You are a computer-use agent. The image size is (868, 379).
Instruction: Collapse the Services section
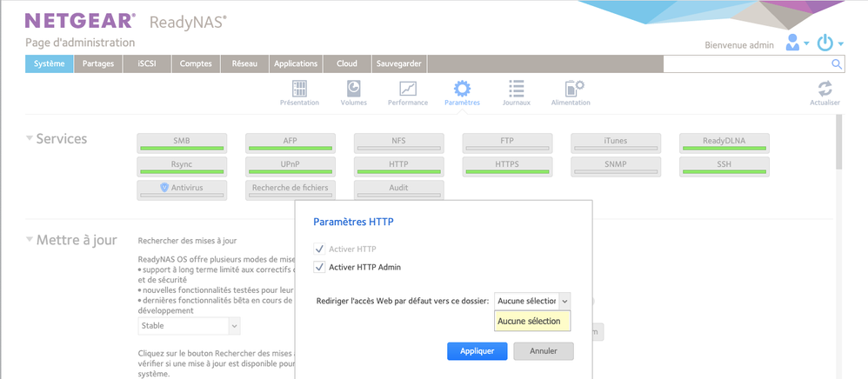pos(30,138)
